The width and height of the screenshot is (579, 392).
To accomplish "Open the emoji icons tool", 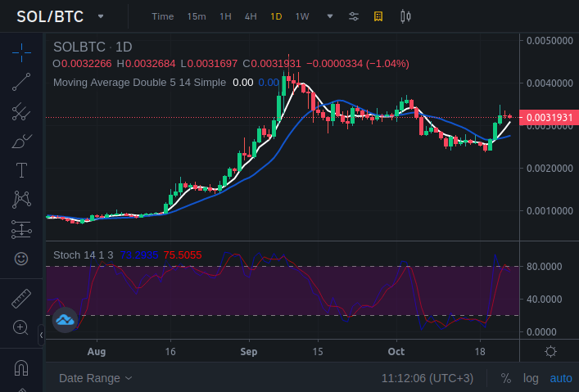I will click(21, 259).
